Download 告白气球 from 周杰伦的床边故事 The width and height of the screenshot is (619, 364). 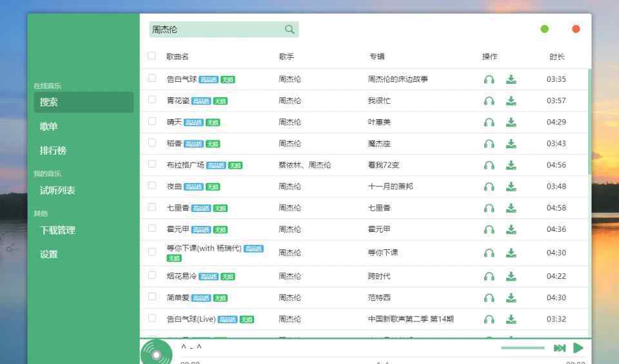(511, 79)
